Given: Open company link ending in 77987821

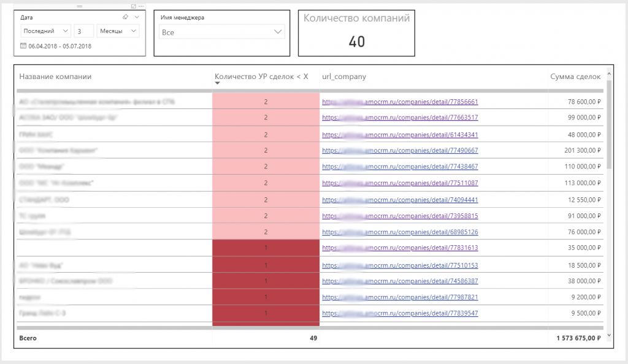Looking at the screenshot, I should pos(400,297).
